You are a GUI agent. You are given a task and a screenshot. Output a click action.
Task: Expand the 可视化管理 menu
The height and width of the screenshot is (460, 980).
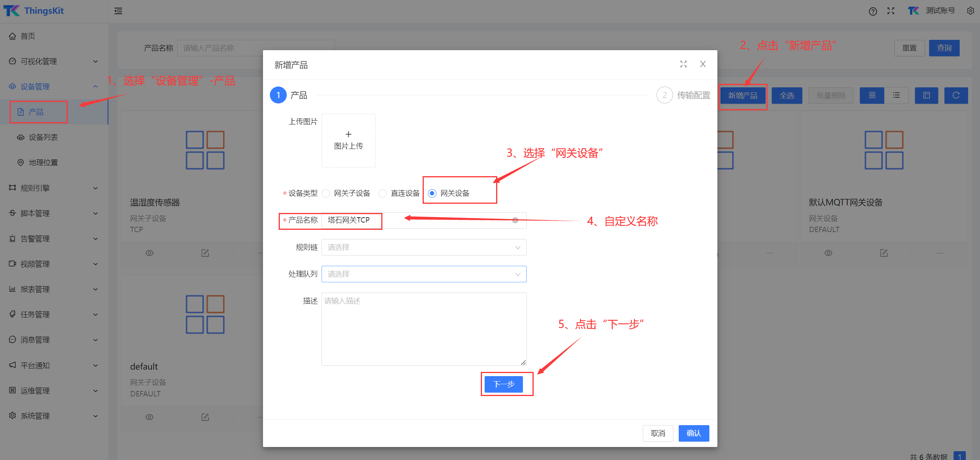tap(54, 61)
